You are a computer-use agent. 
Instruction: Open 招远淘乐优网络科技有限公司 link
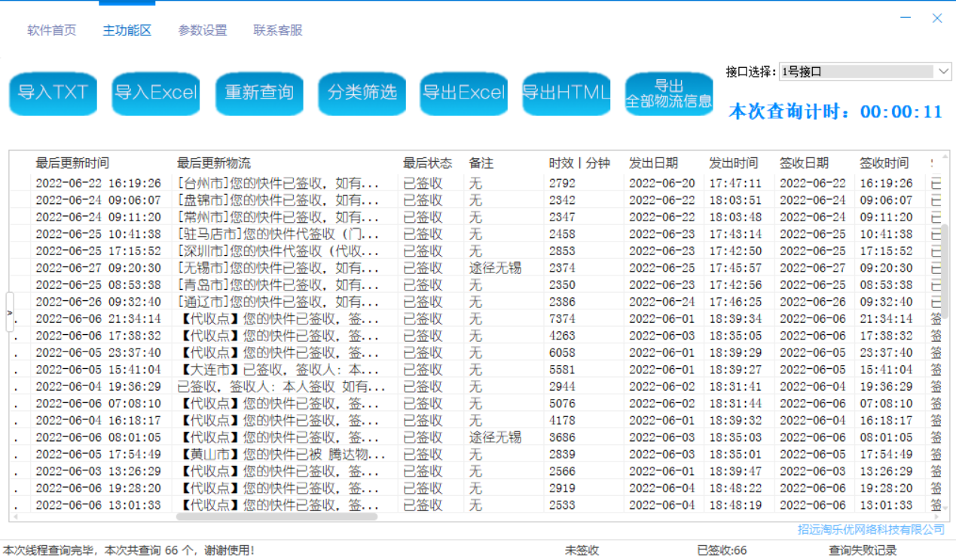(871, 529)
